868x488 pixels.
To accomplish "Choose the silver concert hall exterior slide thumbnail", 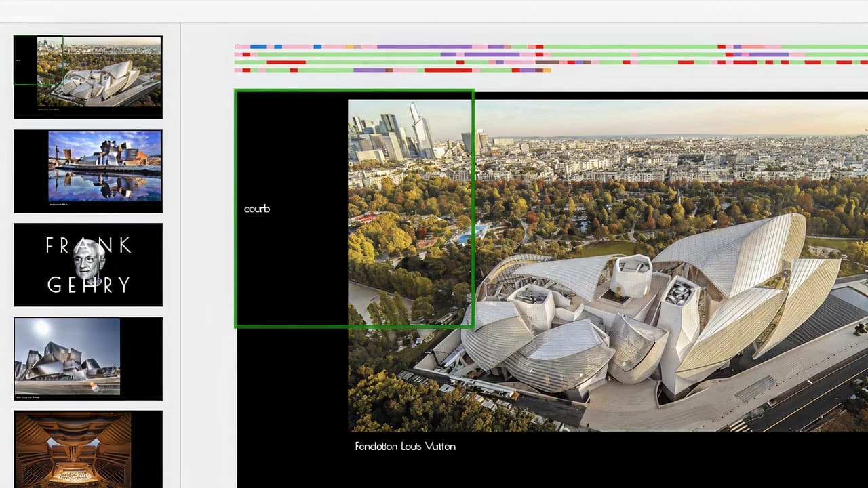I will pos(68,356).
